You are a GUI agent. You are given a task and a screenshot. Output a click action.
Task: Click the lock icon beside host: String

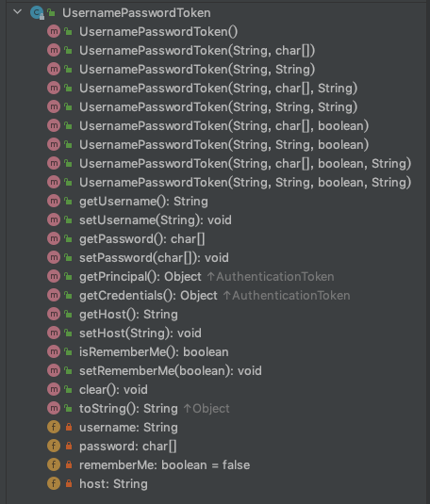pyautogui.click(x=69, y=483)
